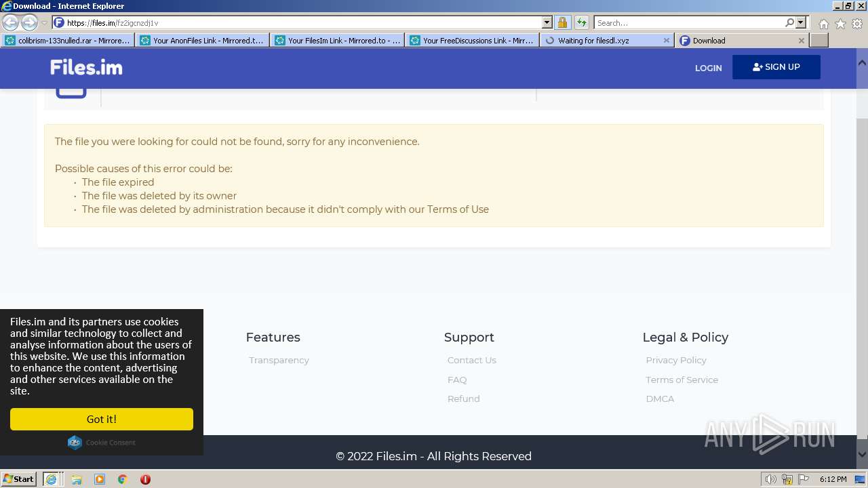
Task: Switch to Your FreeDiscussions Link tab
Action: [x=473, y=41]
